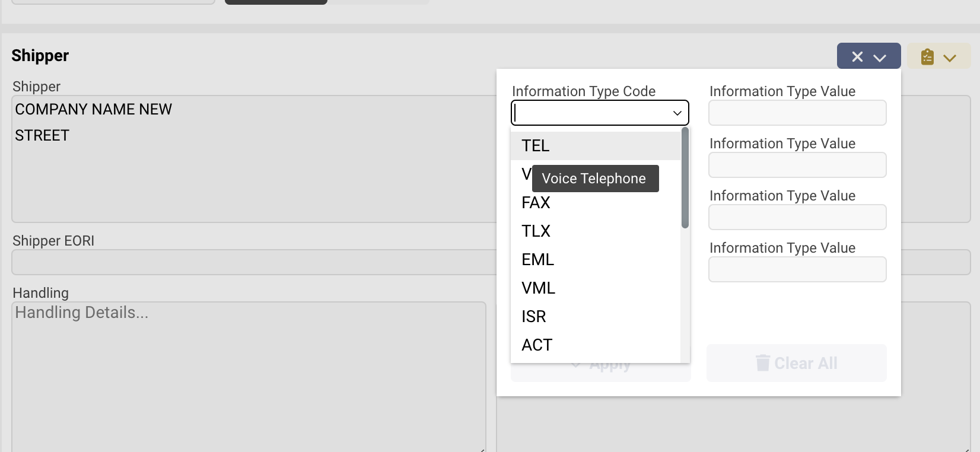Select TEL from the code list

coord(535,146)
